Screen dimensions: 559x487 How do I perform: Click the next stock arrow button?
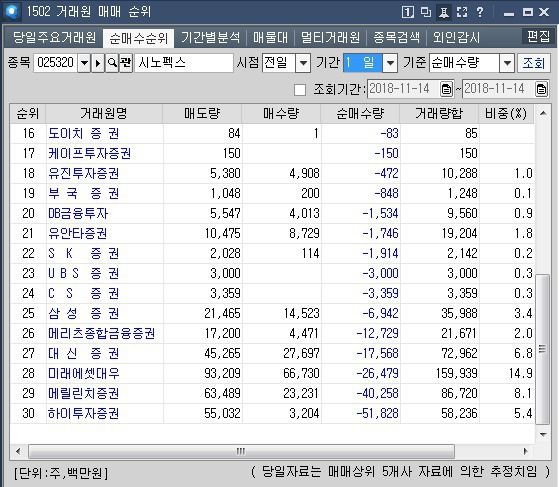(x=98, y=63)
